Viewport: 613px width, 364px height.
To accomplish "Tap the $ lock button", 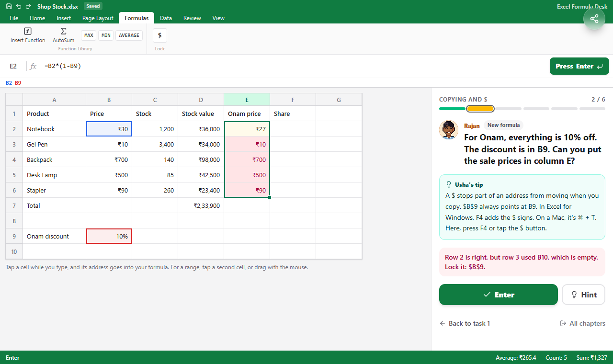I will click(159, 35).
